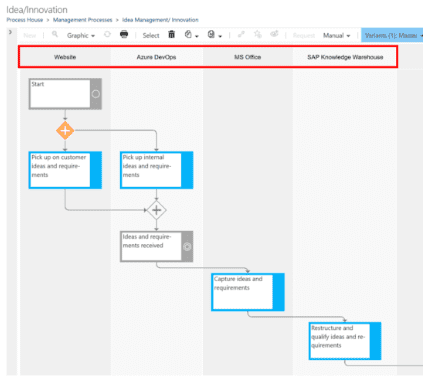The image size is (432, 378).
Task: Click the refresh circle icon
Action: 107,34
